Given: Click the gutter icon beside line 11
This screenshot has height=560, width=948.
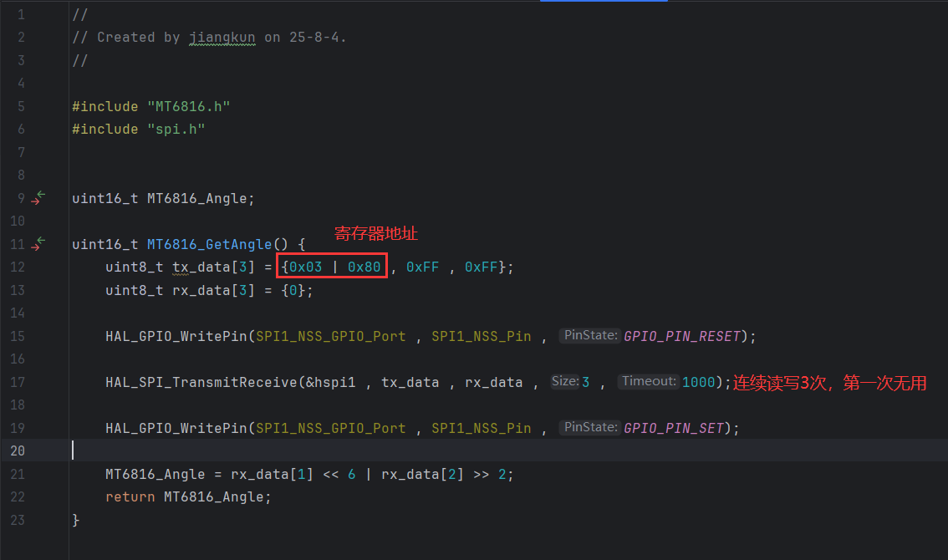Looking at the screenshot, I should point(38,244).
